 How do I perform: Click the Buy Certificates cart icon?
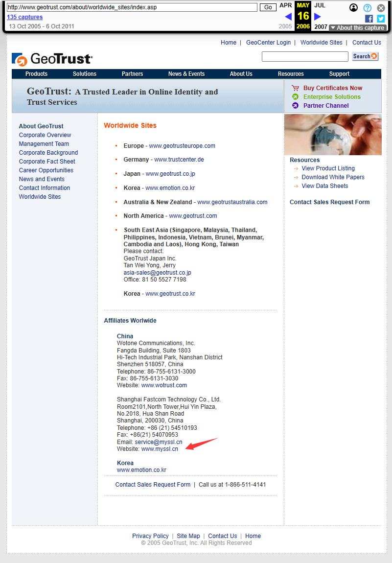click(x=296, y=88)
